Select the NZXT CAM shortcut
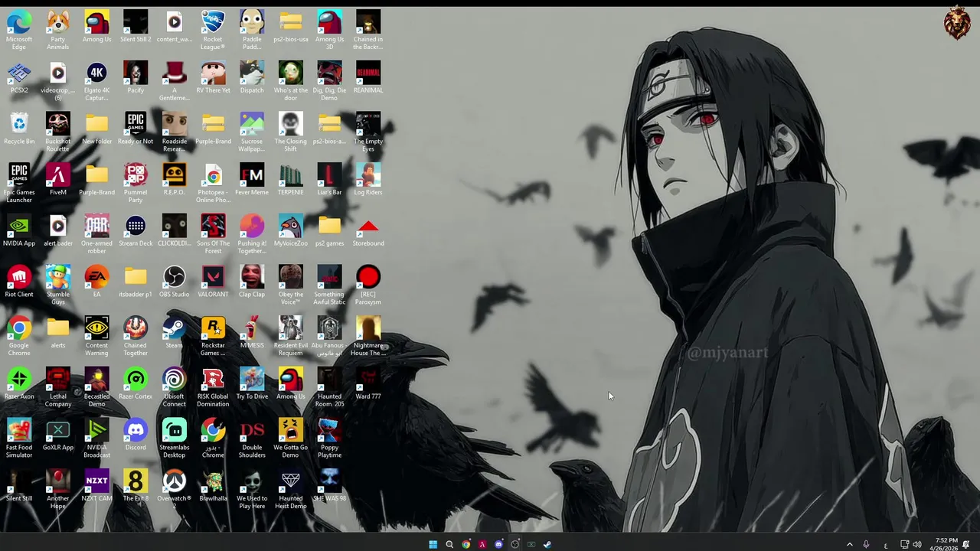Viewport: 980px width, 551px height. [x=96, y=486]
